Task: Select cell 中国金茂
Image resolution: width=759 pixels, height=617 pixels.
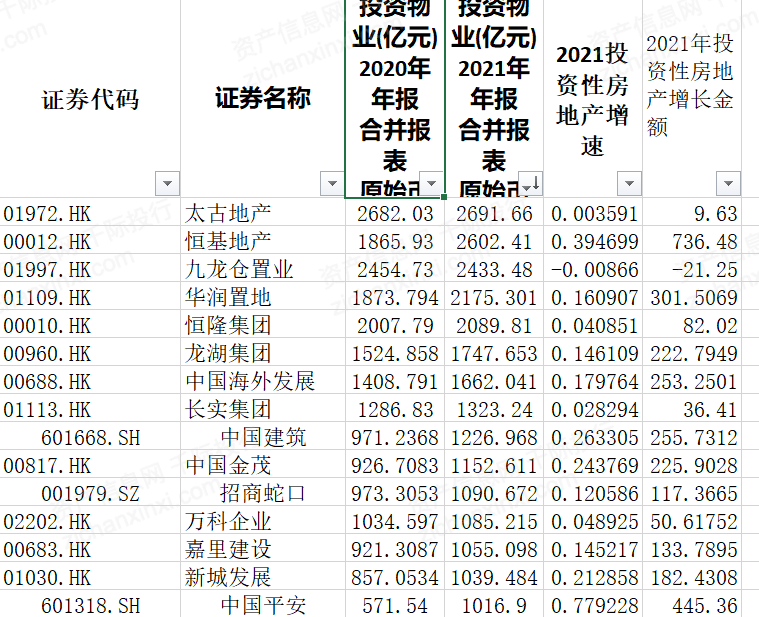Action: tap(263, 465)
